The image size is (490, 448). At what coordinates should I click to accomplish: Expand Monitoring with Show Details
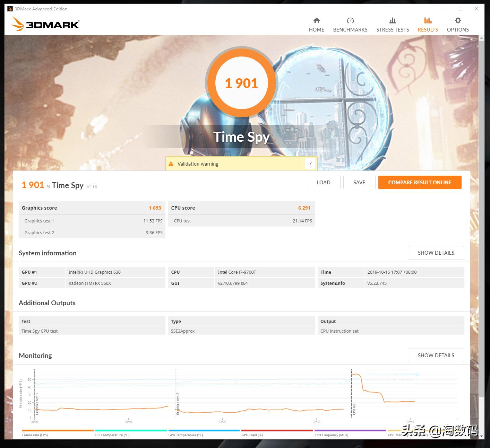436,355
